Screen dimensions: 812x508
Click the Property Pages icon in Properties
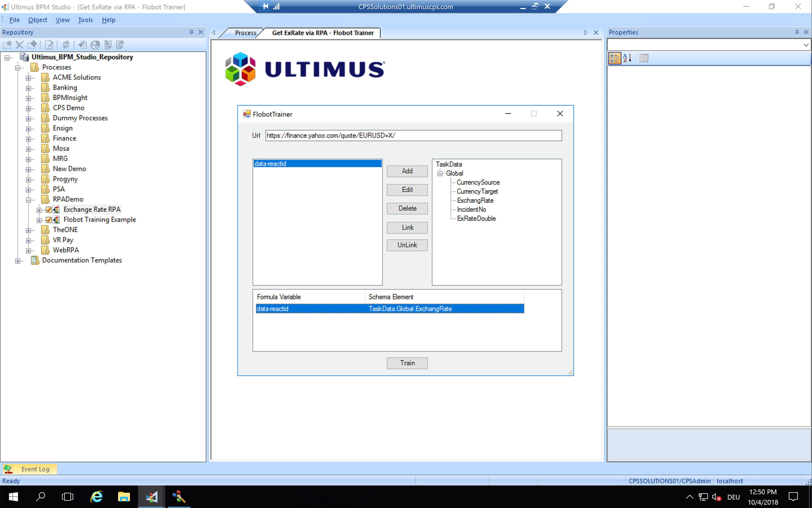tap(644, 58)
